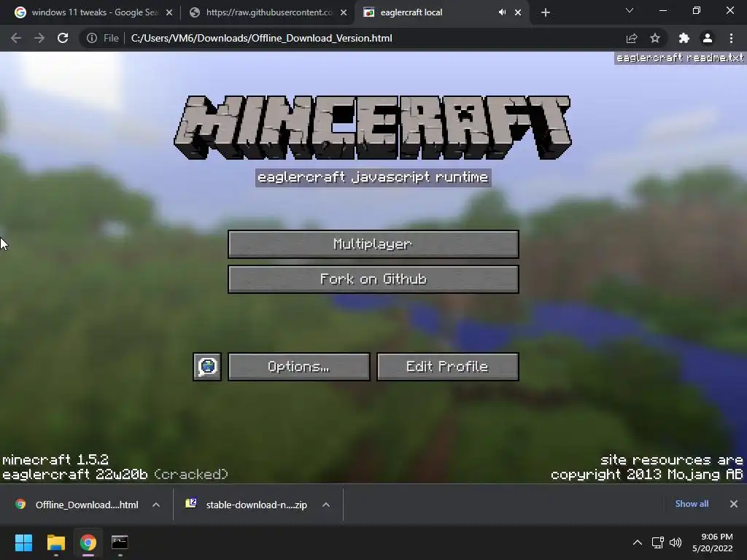
Task: Open the clock showing 9:06 PM
Action: 713,542
